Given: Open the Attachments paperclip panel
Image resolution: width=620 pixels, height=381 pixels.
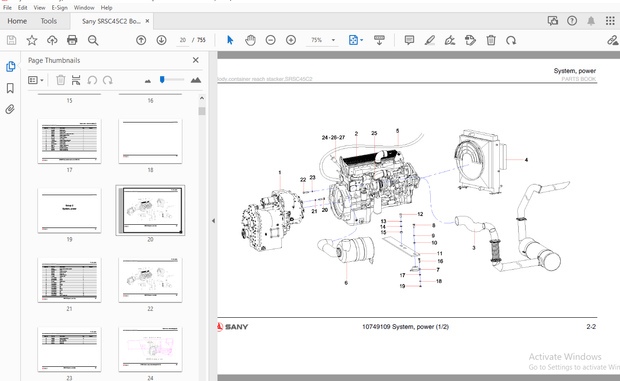Looking at the screenshot, I should pos(10,109).
